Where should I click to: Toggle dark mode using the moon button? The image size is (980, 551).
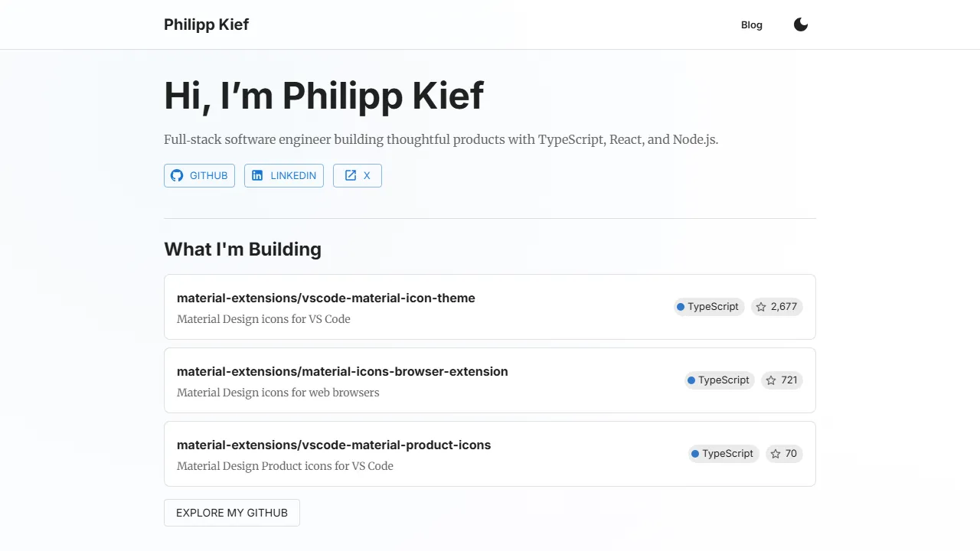point(800,24)
